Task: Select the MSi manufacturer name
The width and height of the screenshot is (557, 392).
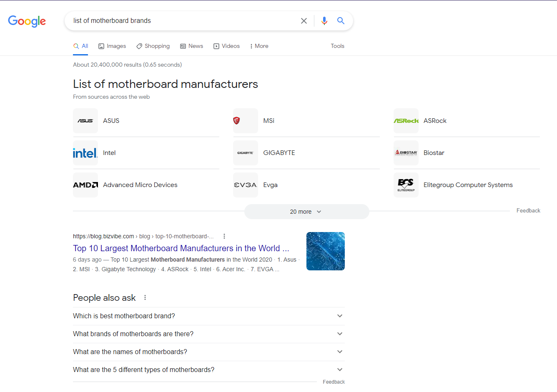Action: point(269,121)
